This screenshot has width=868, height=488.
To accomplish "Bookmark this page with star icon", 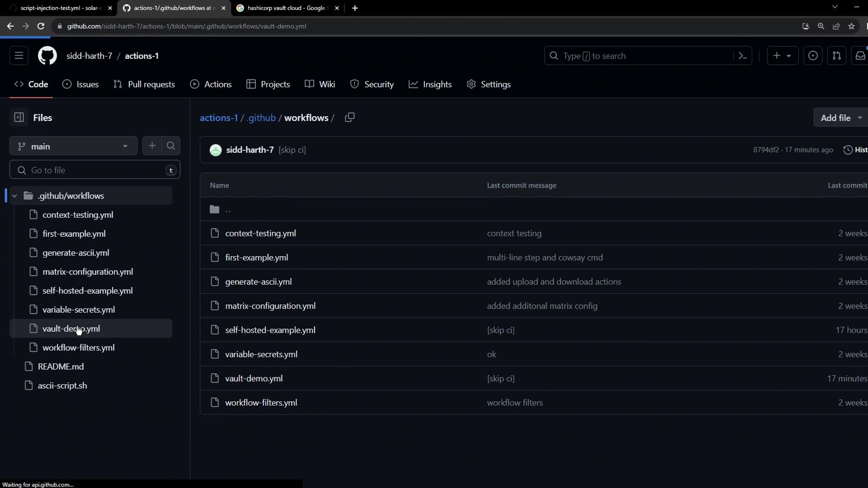I will coord(851,26).
